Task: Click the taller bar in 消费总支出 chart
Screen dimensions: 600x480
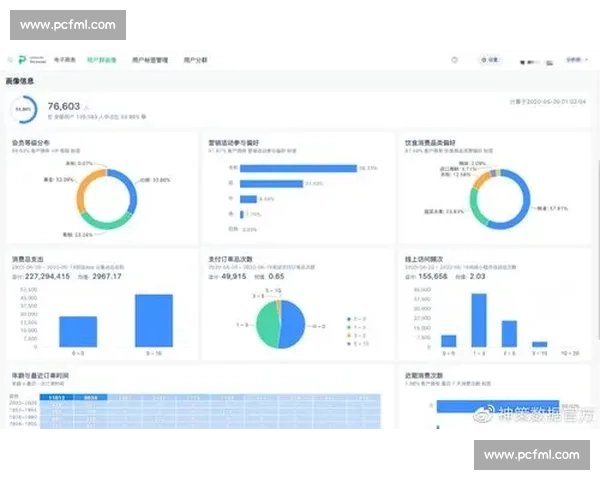Action: (154, 321)
